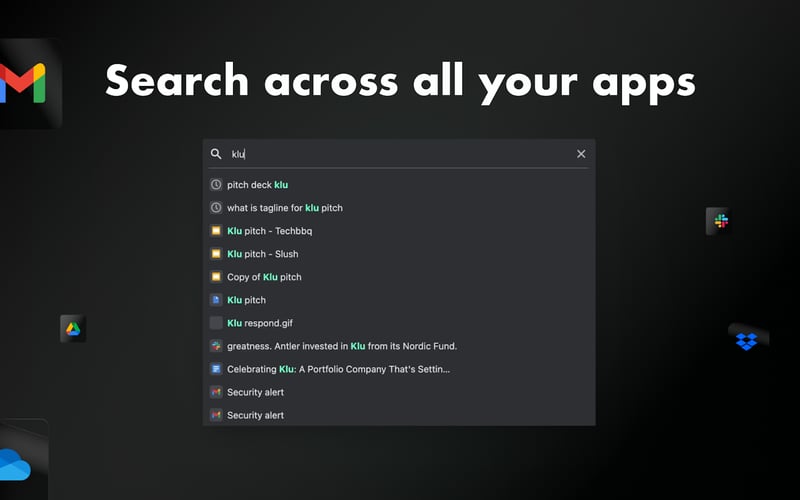Click the history icon beside 'what is tagline'
The height and width of the screenshot is (500, 800).
click(x=216, y=208)
